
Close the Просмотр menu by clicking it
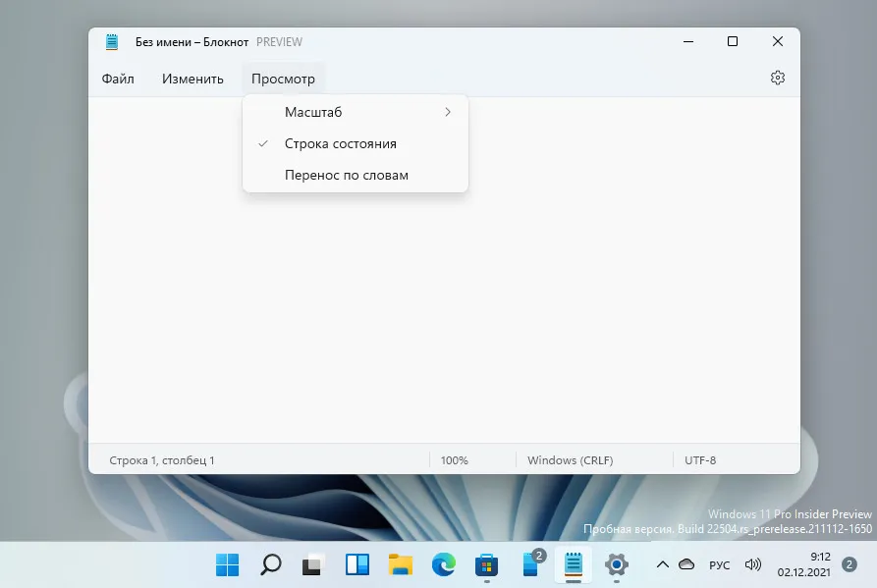coord(283,79)
